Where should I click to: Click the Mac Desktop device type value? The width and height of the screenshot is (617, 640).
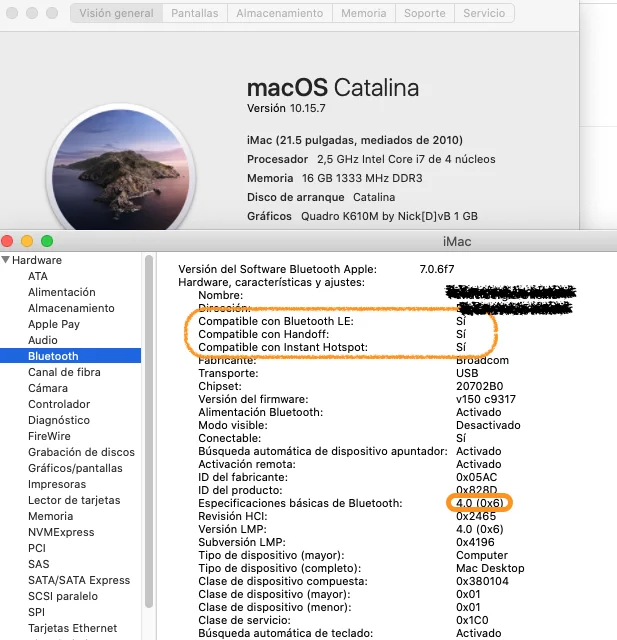click(x=490, y=568)
